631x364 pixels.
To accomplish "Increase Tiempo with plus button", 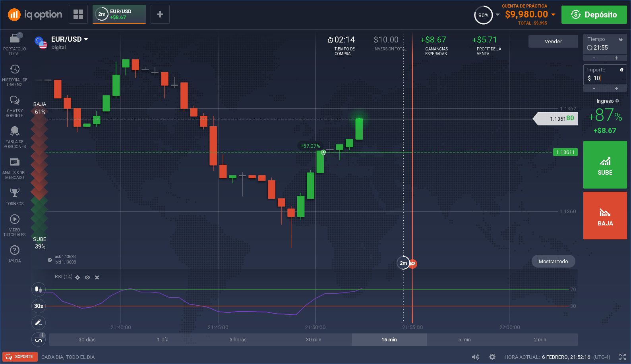I will tap(616, 58).
